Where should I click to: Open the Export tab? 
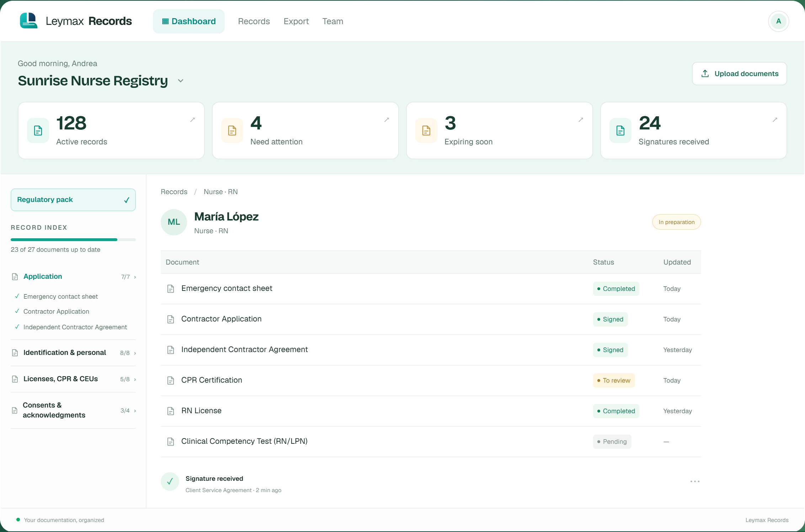[x=296, y=21]
